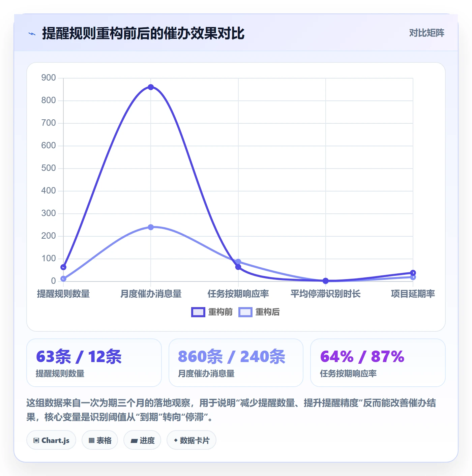472x476 pixels.
Task: Click the 数据卡片 chip diamond icon
Action: (x=176, y=440)
